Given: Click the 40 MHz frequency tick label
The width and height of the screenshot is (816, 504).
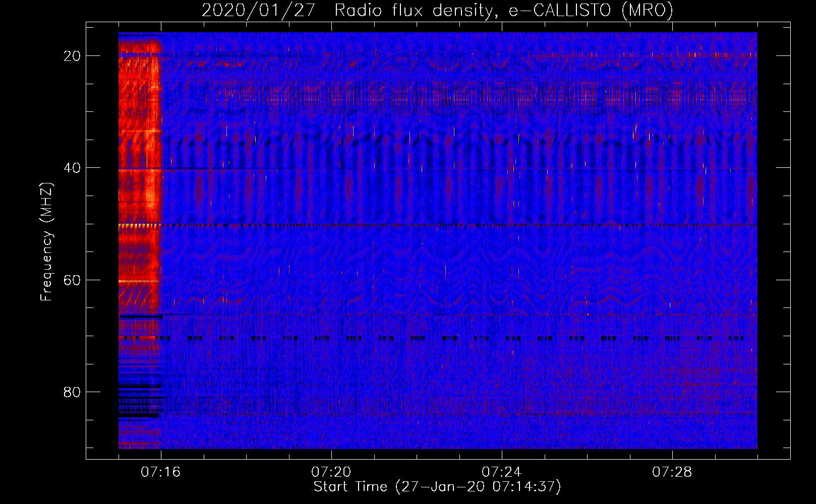Looking at the screenshot, I should tap(72, 168).
